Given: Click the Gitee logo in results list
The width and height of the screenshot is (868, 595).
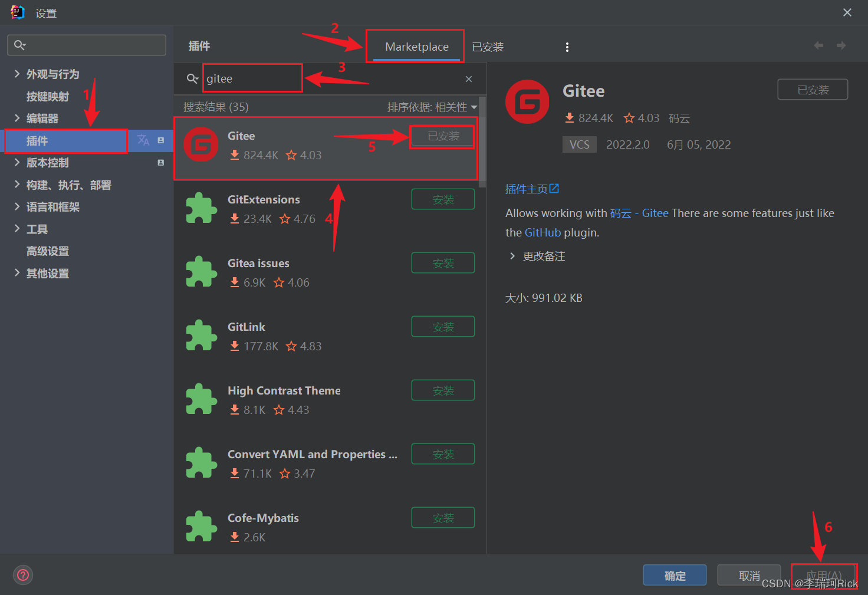Looking at the screenshot, I should point(201,144).
